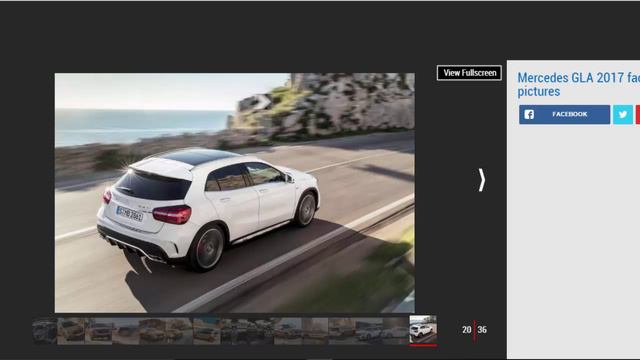Click the current picture number 20
The width and height of the screenshot is (640, 360).
coord(467,330)
